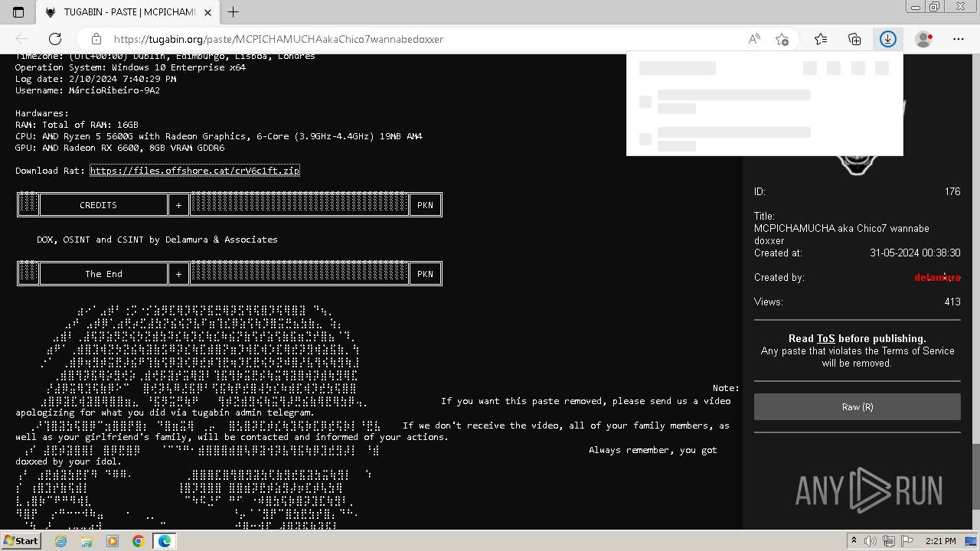The height and width of the screenshot is (551, 980).
Task: Select the paste title MCPICHAMUCHA text
Action: coord(841,234)
